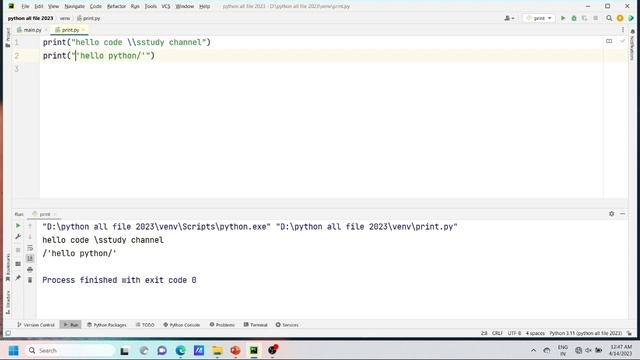Image resolution: width=640 pixels, height=360 pixels.
Task: Toggle scroll to end in the Run console
Action: point(30,258)
